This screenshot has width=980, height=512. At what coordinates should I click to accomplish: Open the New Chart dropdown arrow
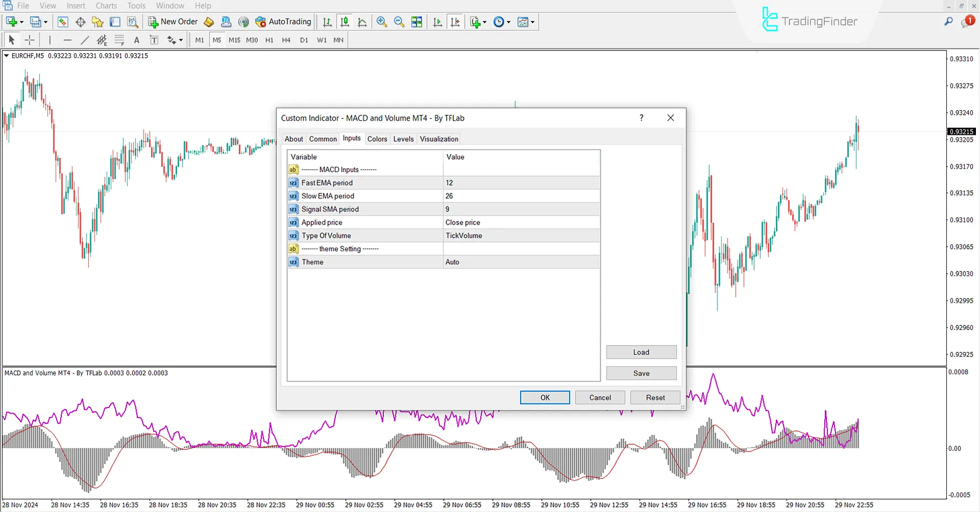[21, 22]
